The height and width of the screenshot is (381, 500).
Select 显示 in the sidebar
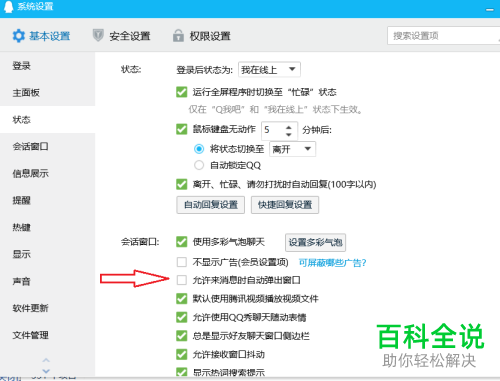[x=47, y=254]
